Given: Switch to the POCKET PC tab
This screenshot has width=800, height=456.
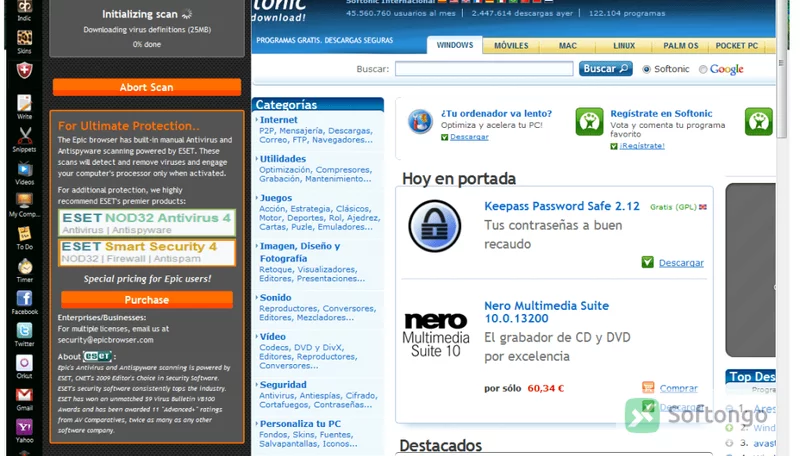Looking at the screenshot, I should click(737, 46).
